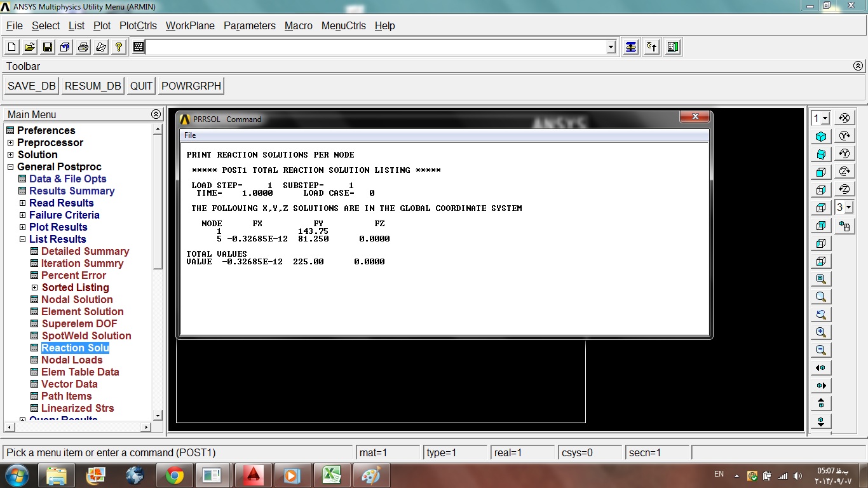Select the Isometric View solid cube icon
This screenshot has width=868, height=488.
pyautogui.click(x=821, y=137)
